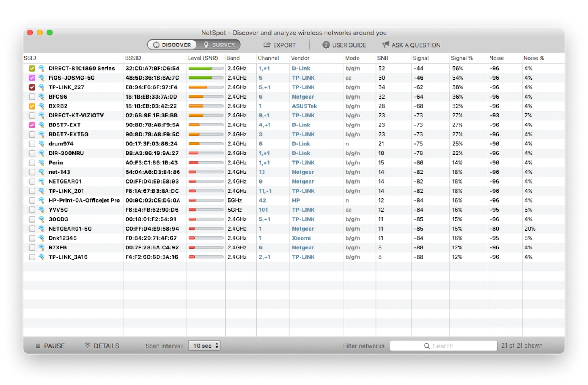
Task: Click the Wi-Fi icon beside TP-LINK_227
Action: point(41,87)
